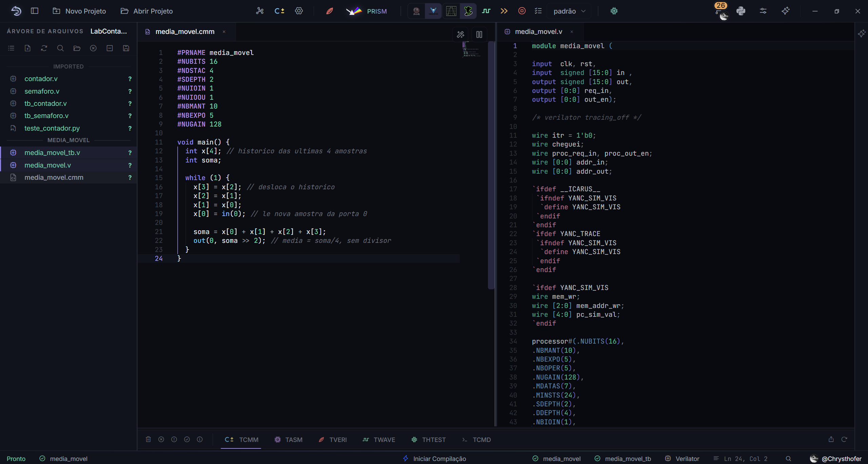The width and height of the screenshot is (868, 464).
Task: Toggle the sidebar panel visibility
Action: point(35,11)
